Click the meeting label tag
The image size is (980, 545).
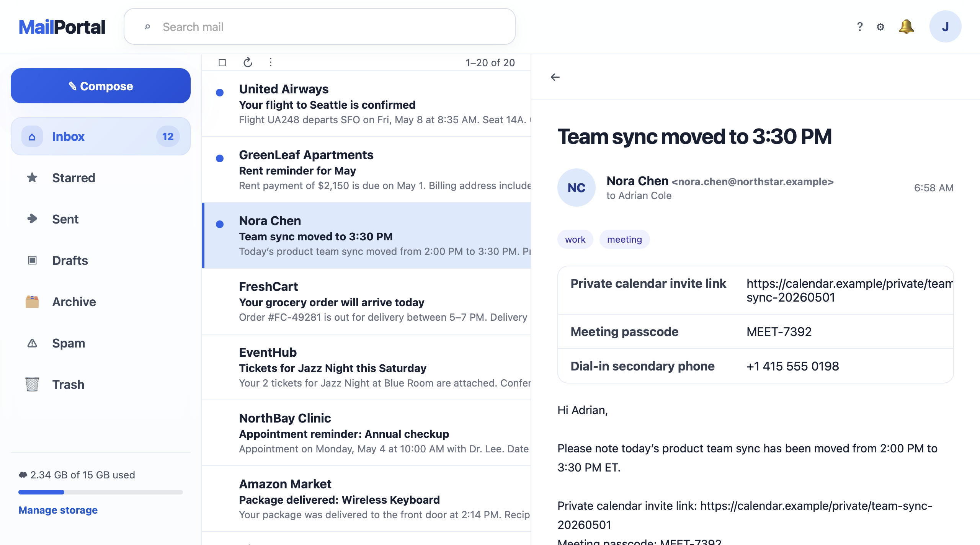pyautogui.click(x=624, y=239)
